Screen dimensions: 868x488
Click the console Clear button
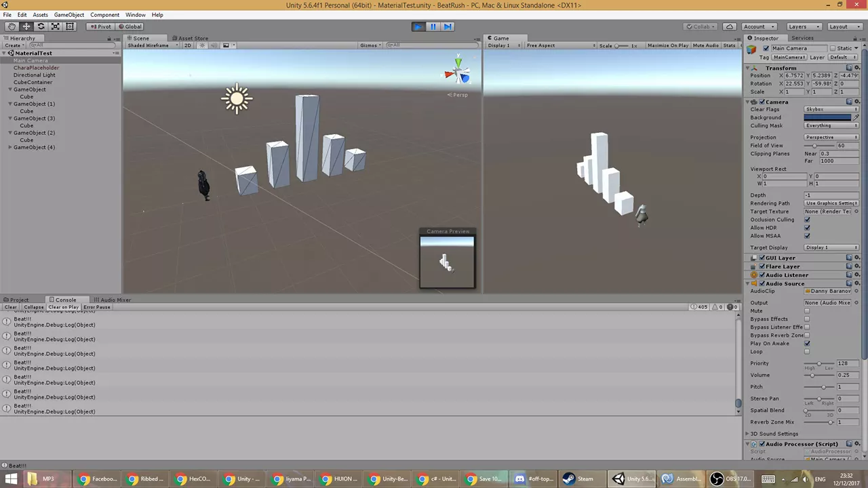[10, 307]
